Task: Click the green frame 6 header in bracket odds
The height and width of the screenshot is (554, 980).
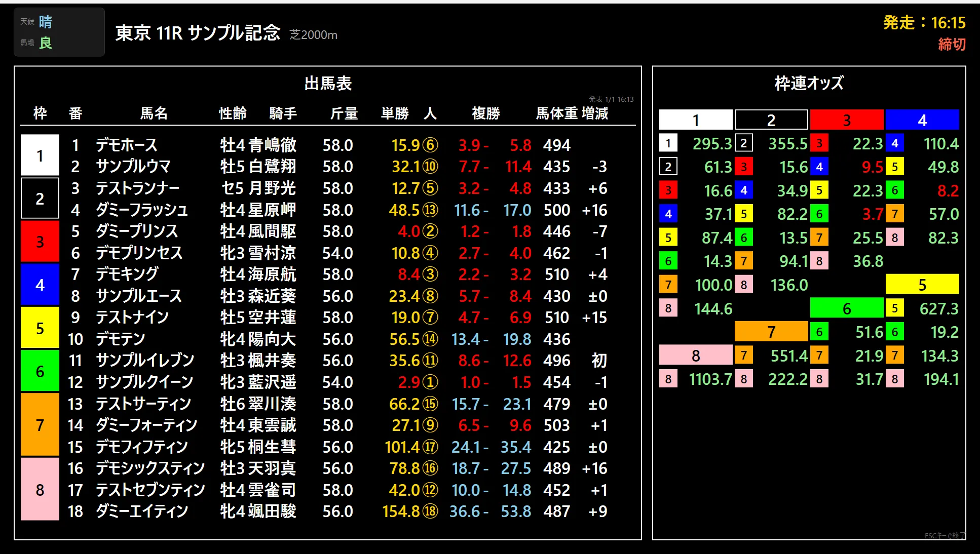Action: [847, 308]
